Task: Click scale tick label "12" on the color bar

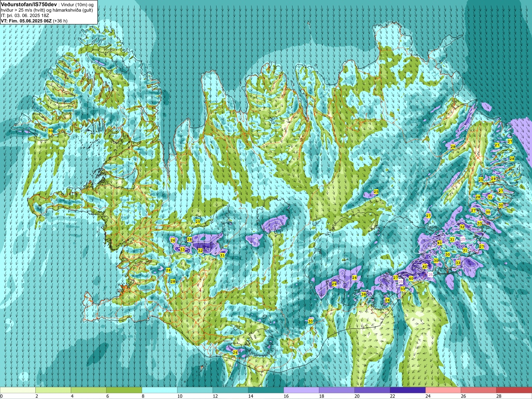Action: coord(215,396)
